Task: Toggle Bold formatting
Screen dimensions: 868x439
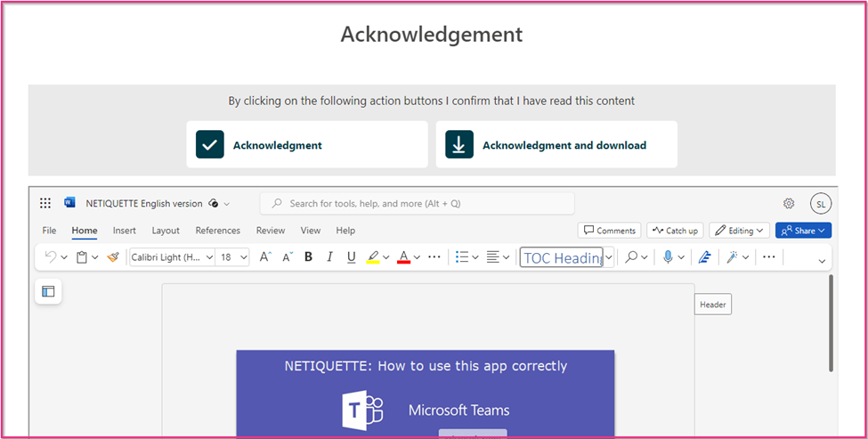Action: pyautogui.click(x=308, y=257)
